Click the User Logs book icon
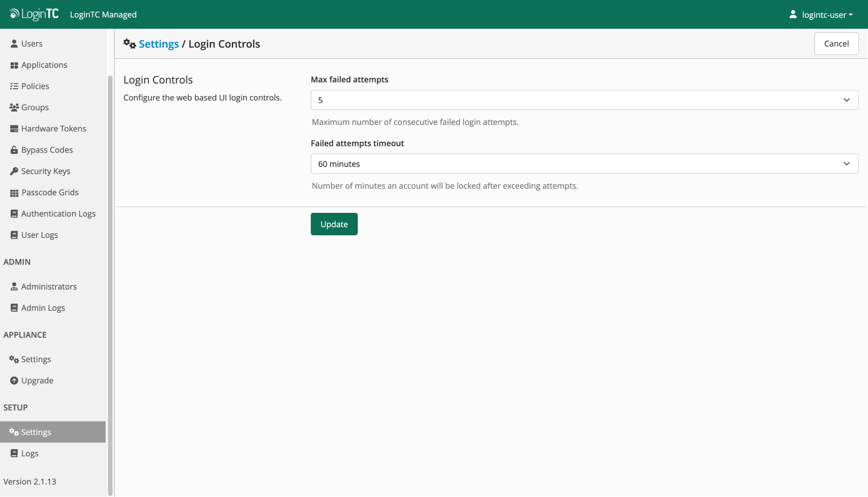 coord(14,235)
